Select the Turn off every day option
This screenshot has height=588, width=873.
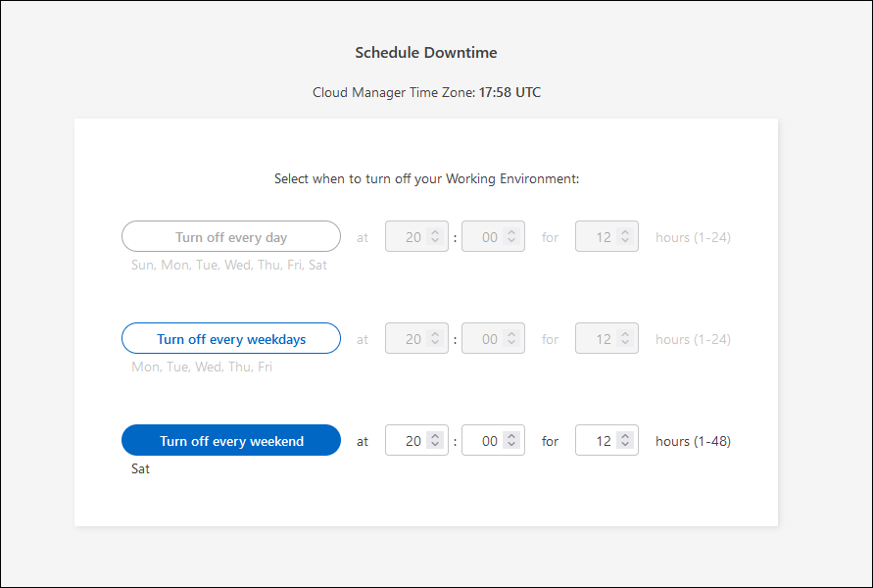click(231, 237)
